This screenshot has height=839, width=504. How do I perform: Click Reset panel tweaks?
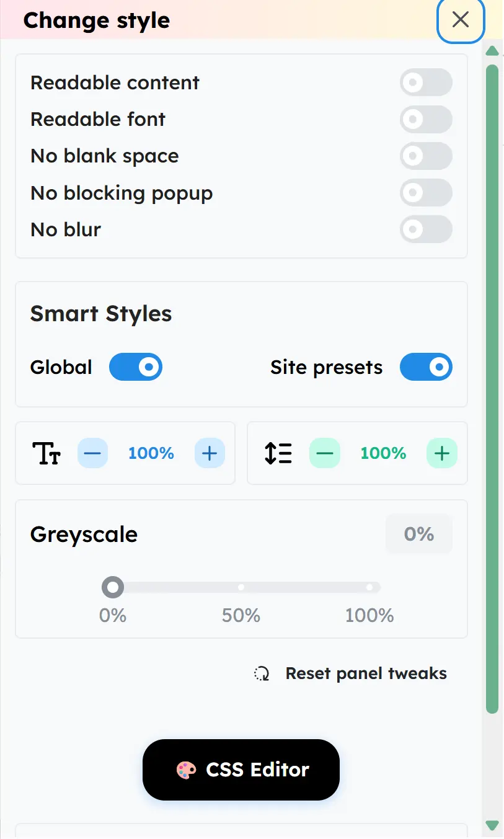366,673
